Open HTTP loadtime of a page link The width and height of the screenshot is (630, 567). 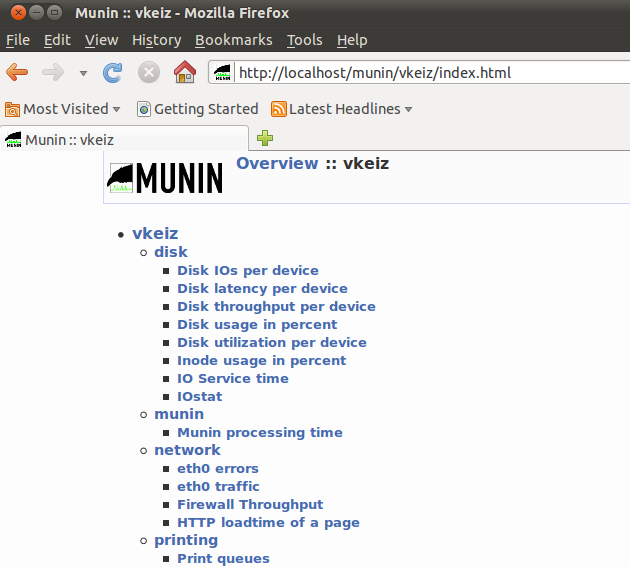268,522
